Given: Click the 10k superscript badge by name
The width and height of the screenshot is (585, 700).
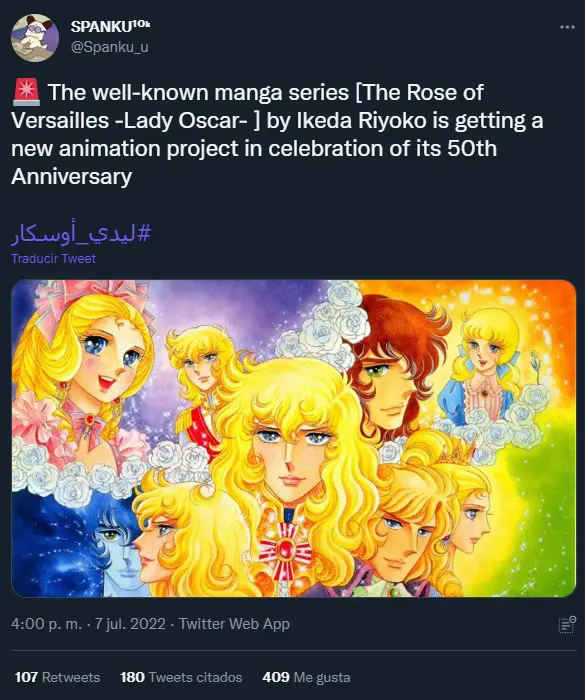Looking at the screenshot, I should 141,24.
